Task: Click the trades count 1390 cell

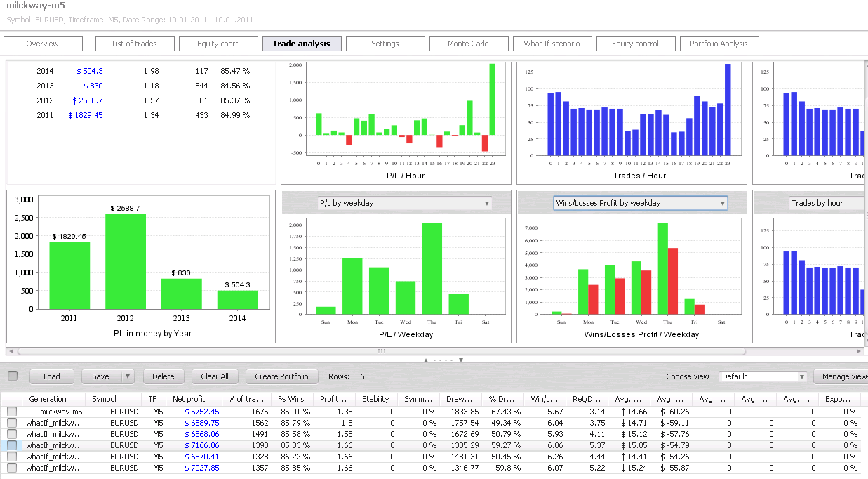Action: [x=259, y=445]
